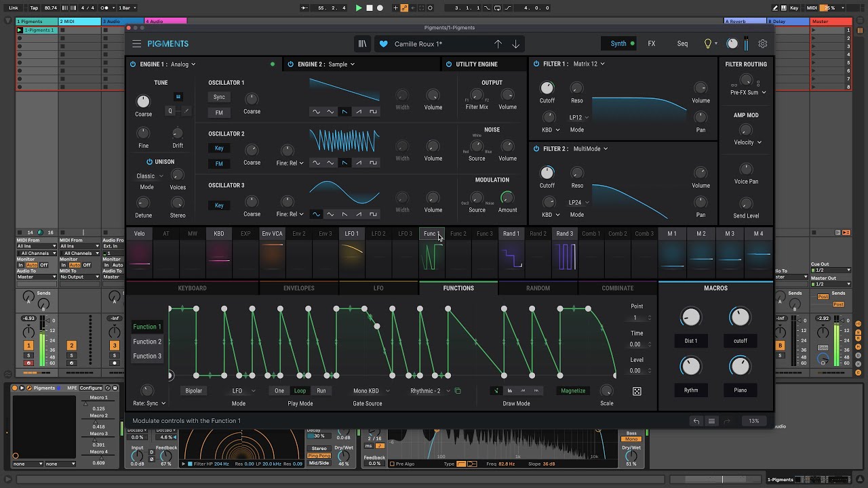Copy function with the icon beside Rhythmic - 2
This screenshot has height=488, width=868.
click(x=458, y=391)
